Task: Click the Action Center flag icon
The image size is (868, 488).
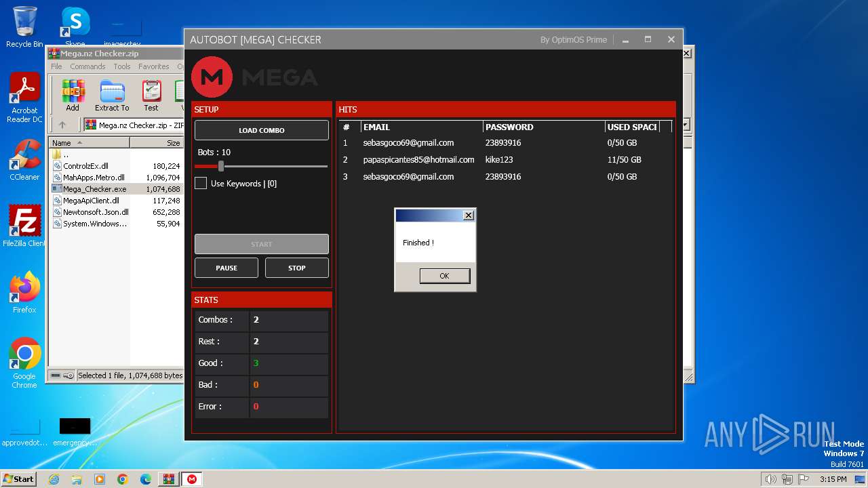Action: tap(803, 479)
